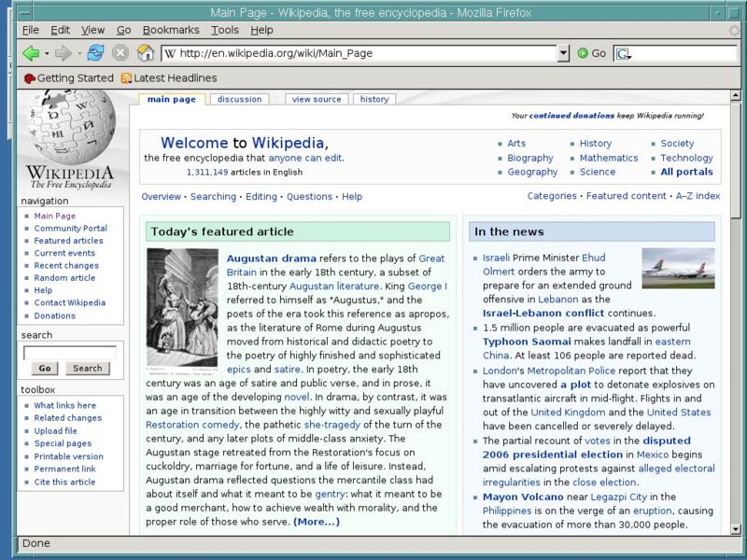Open the Getting Started bookmark
This screenshot has height=560, width=747.
point(69,78)
